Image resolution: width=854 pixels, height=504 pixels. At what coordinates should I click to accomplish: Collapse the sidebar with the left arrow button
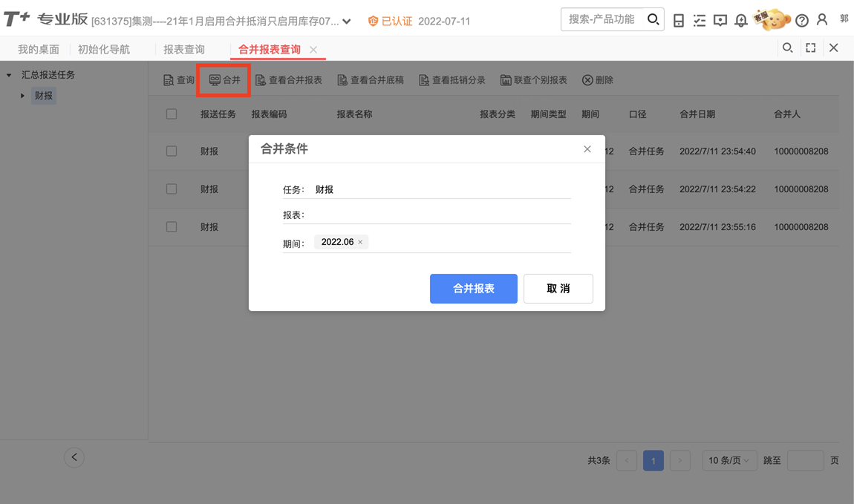74,457
